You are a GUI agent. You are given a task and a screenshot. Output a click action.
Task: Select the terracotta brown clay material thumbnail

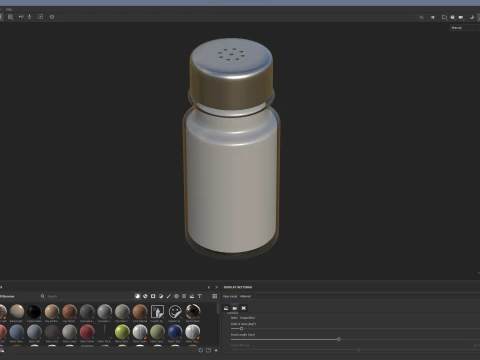pyautogui.click(x=69, y=312)
